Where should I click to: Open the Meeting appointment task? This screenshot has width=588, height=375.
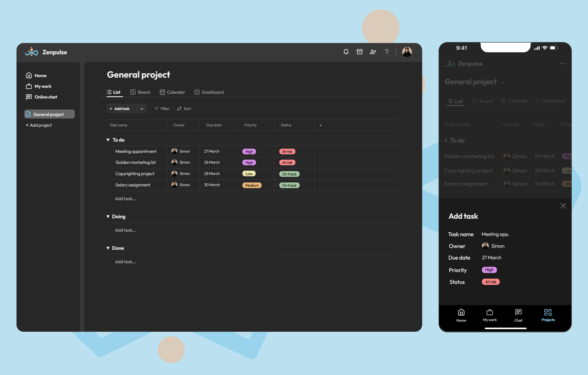coord(136,151)
